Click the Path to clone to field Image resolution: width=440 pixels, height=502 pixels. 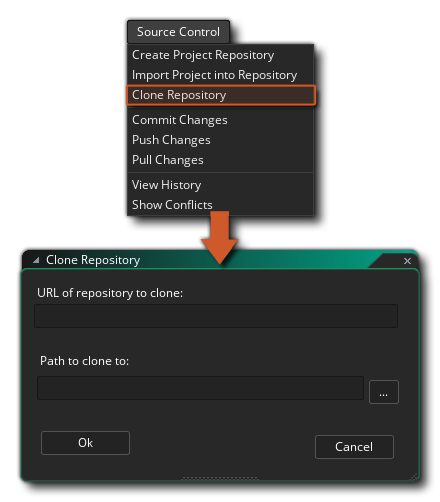pyautogui.click(x=200, y=388)
